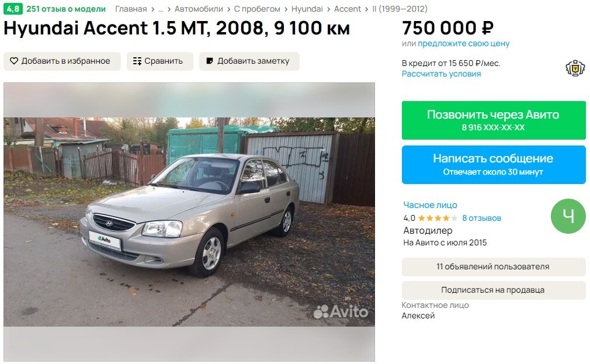This screenshot has width=590, height=364.
Task: Click the note icon in Добавить заметку
Action: pos(210,61)
